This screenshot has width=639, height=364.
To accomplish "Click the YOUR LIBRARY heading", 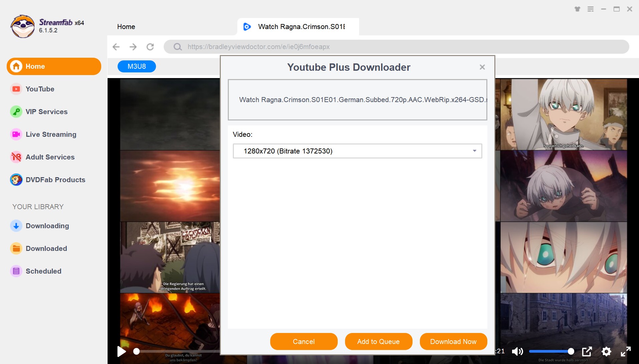I will click(38, 207).
